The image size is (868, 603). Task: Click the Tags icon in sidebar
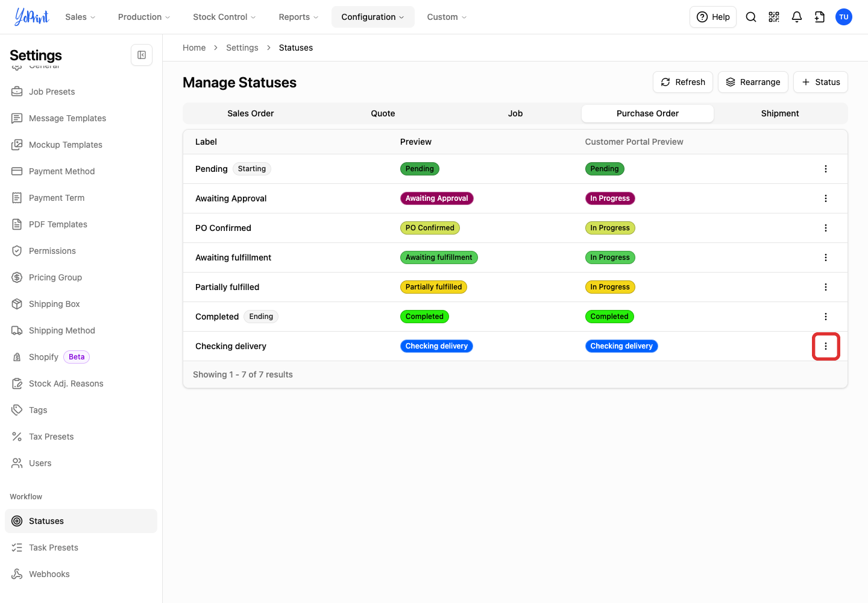point(17,410)
